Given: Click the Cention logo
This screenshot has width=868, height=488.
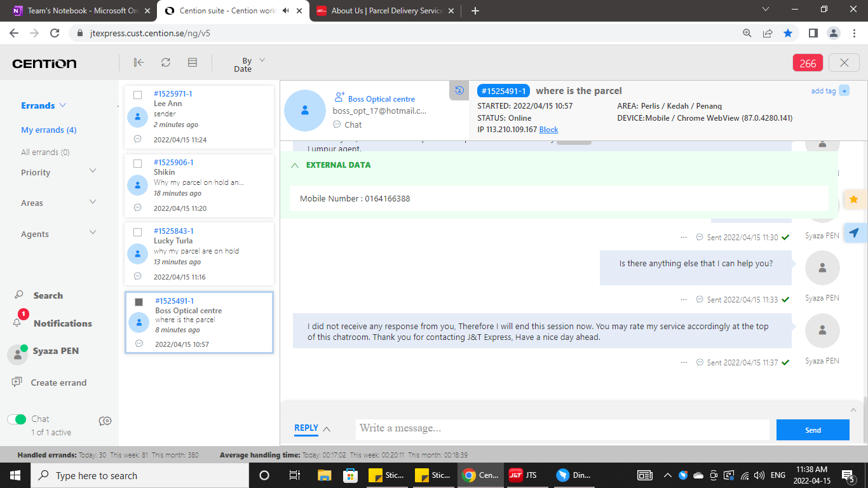Looking at the screenshot, I should pos(44,64).
